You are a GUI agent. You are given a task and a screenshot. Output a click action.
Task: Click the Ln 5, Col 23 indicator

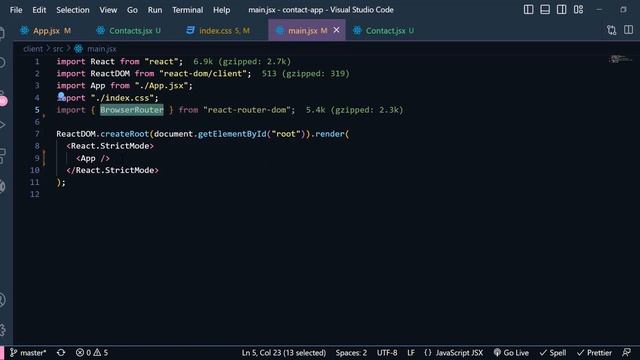click(284, 353)
